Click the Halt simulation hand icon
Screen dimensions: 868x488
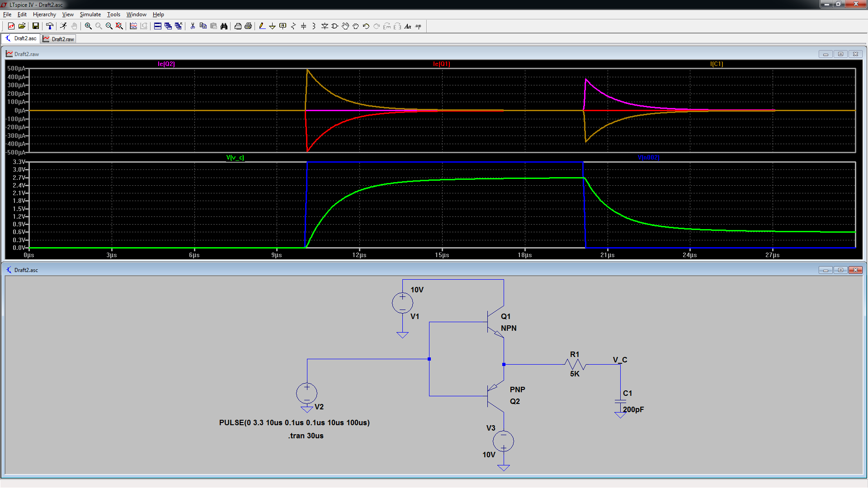point(74,26)
